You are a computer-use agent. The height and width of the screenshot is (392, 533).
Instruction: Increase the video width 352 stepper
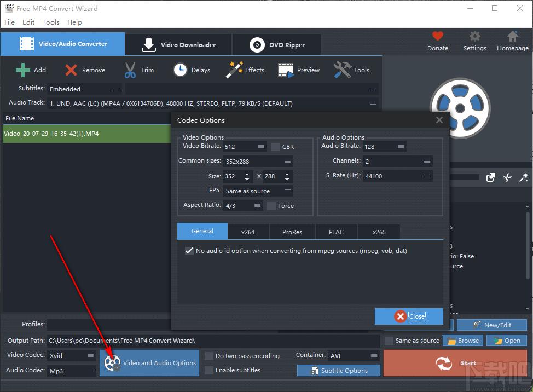(x=247, y=174)
